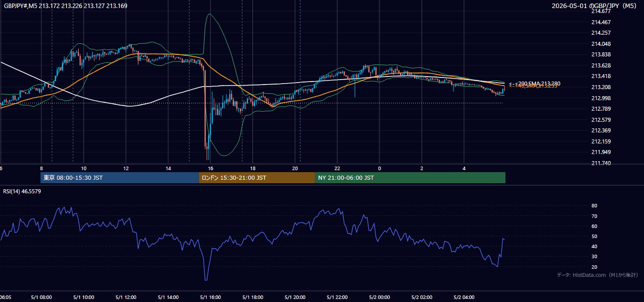Viewport: 644px width, 302px height.
Task: Click price axis value 214.467
Action: point(601,22)
